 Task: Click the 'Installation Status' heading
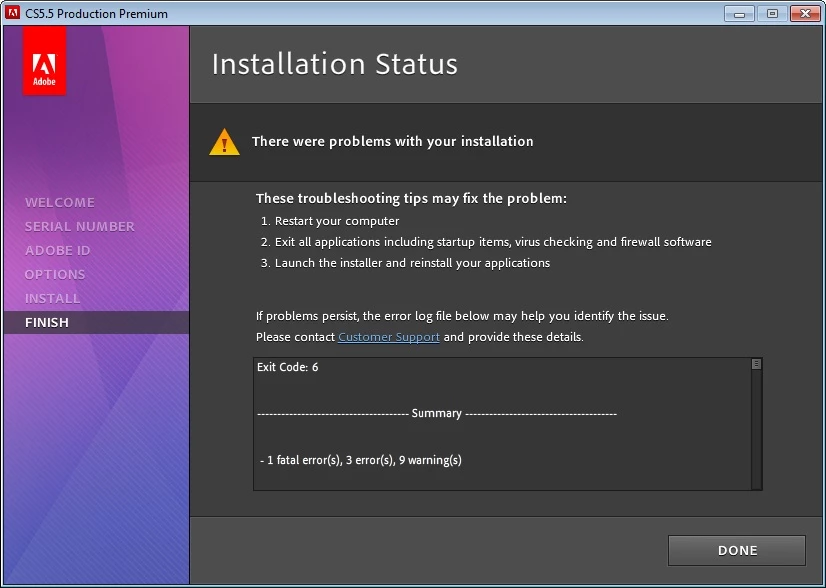(335, 64)
